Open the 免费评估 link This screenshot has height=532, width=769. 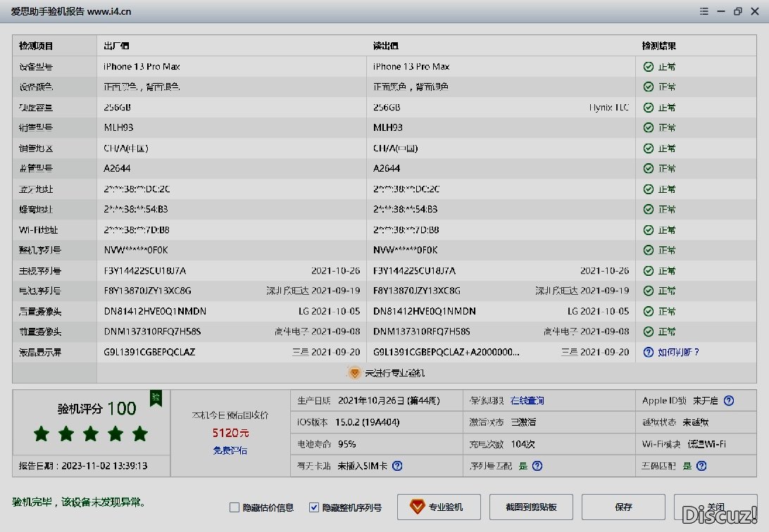coord(230,450)
